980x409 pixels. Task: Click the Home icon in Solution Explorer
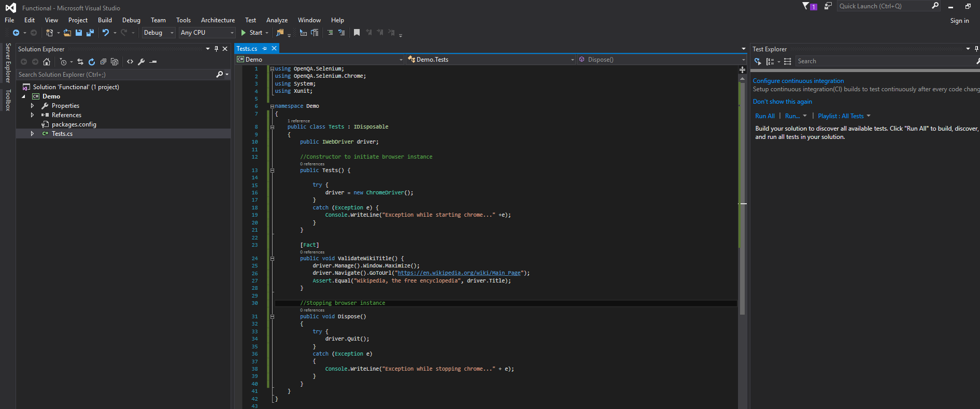tap(47, 62)
